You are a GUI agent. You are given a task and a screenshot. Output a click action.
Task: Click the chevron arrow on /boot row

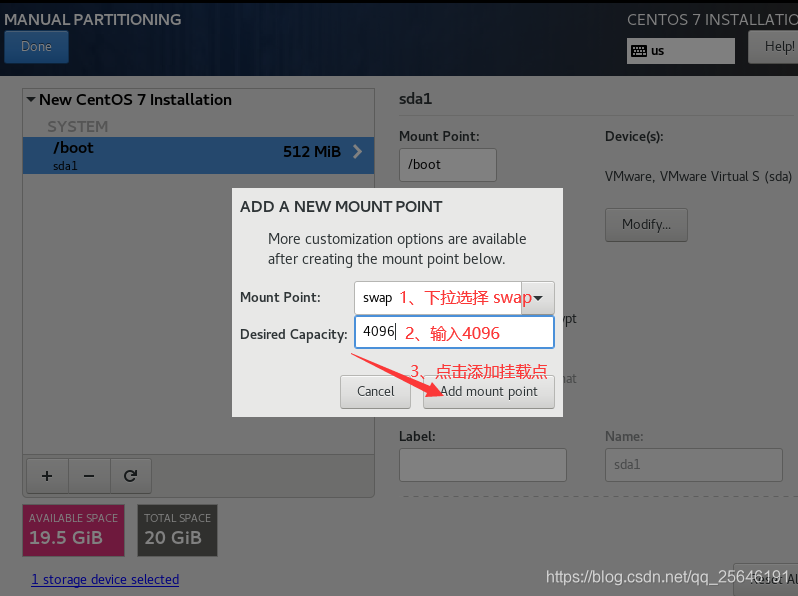pyautogui.click(x=357, y=152)
